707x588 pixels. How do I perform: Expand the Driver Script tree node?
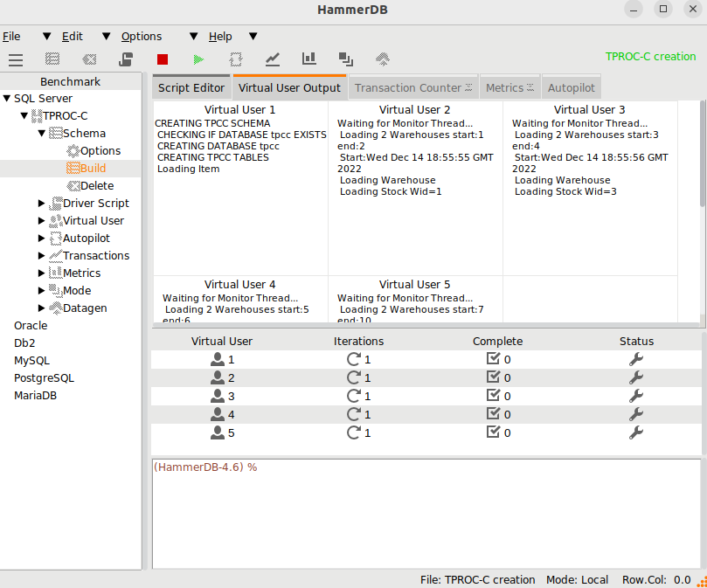(42, 204)
